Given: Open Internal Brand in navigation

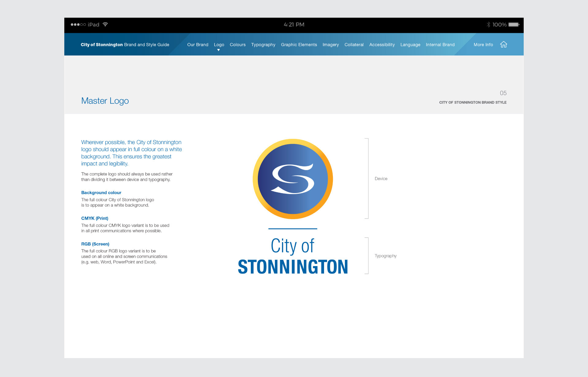Looking at the screenshot, I should point(440,45).
